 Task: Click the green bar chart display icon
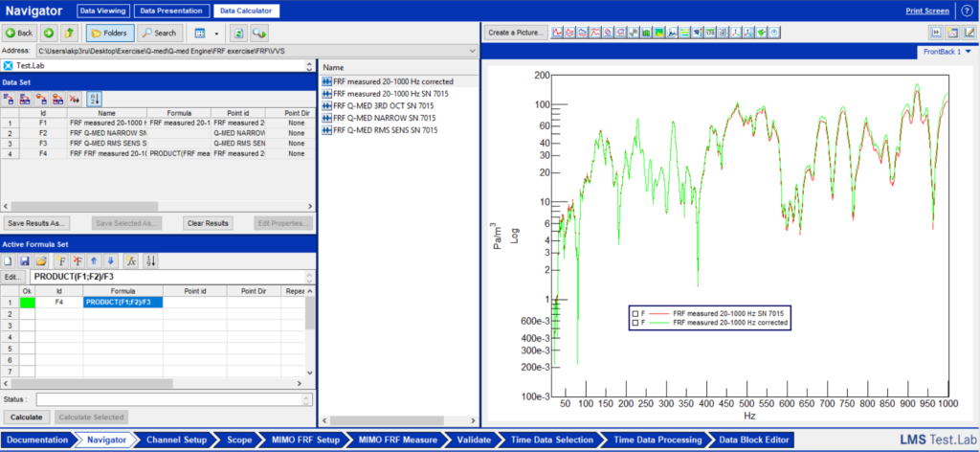tap(646, 33)
